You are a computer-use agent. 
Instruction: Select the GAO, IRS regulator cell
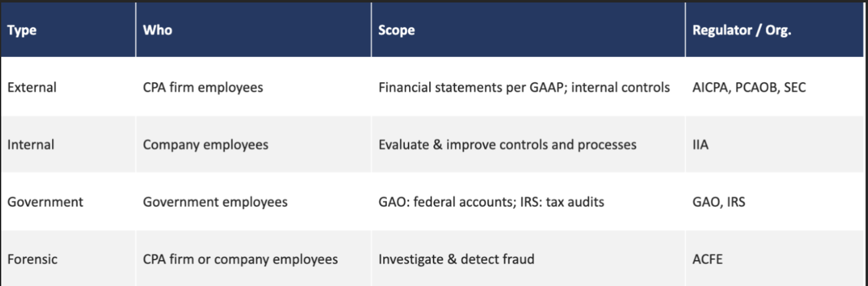pos(719,202)
